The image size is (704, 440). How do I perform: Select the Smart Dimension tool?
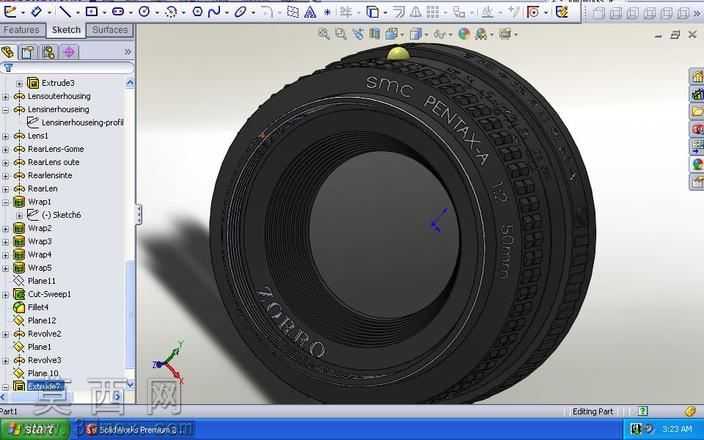[x=36, y=12]
